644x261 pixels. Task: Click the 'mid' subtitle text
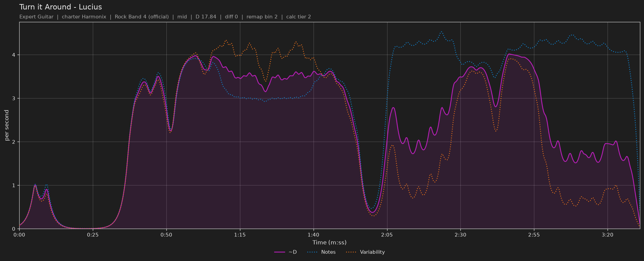(182, 17)
